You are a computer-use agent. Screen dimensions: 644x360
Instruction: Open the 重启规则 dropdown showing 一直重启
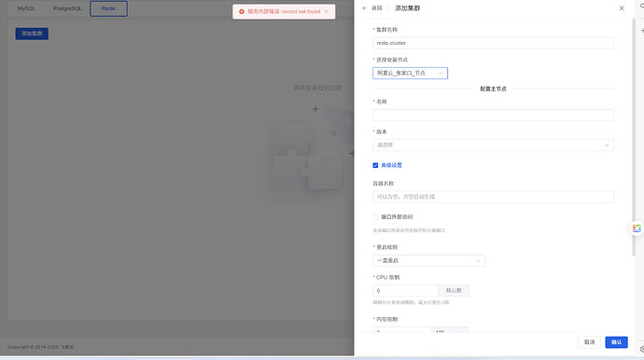(x=428, y=260)
